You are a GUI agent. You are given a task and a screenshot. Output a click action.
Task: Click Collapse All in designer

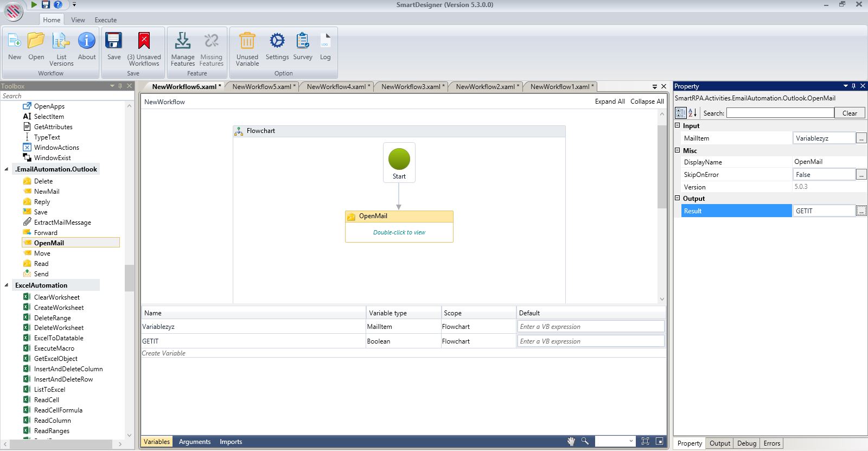[647, 101]
